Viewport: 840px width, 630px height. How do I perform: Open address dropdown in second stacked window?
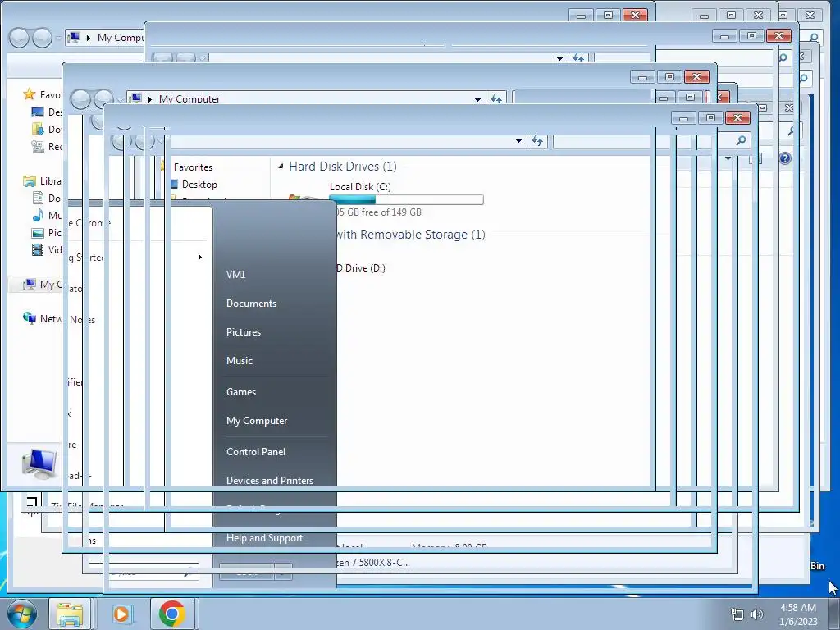click(x=559, y=58)
